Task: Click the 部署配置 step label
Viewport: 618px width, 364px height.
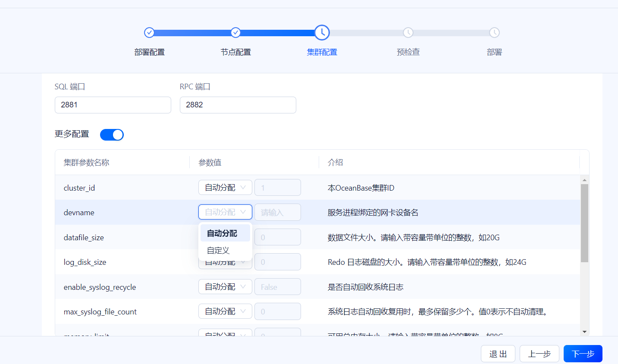Action: click(149, 52)
